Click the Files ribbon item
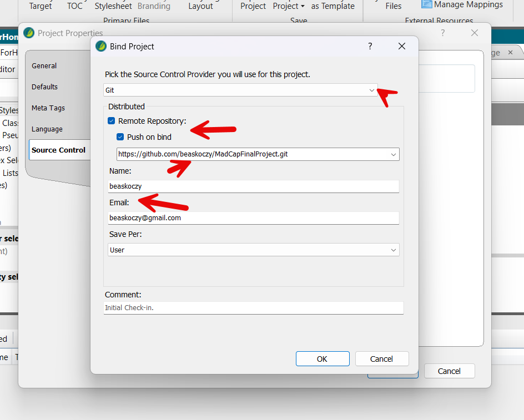The image size is (524, 420). (x=394, y=6)
